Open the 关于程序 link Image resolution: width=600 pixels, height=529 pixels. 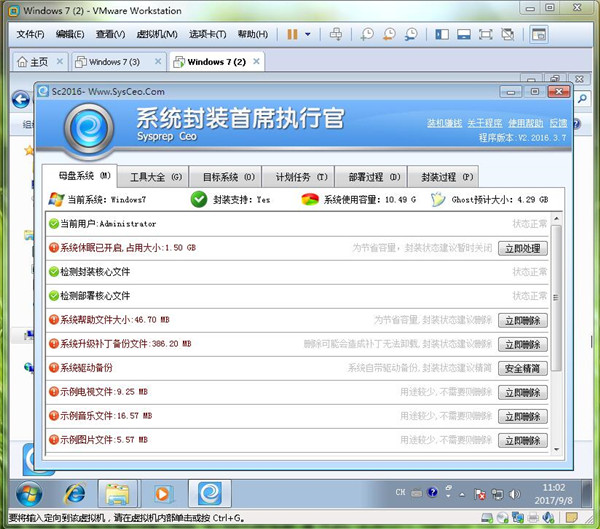(485, 123)
